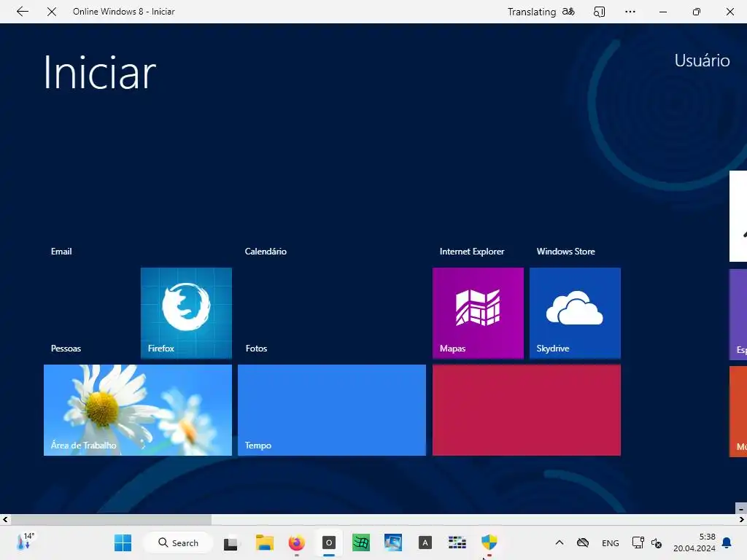
Task: Click the network display tray icon
Action: pos(638,542)
